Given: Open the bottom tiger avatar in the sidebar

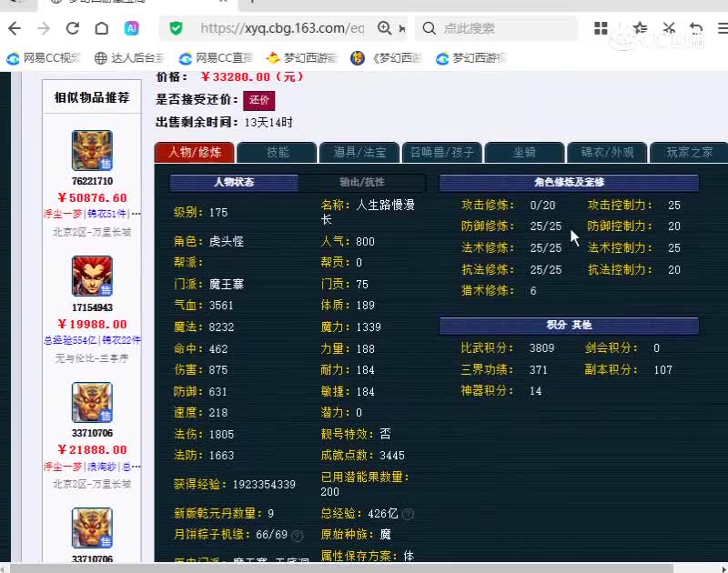Looking at the screenshot, I should (x=92, y=528).
